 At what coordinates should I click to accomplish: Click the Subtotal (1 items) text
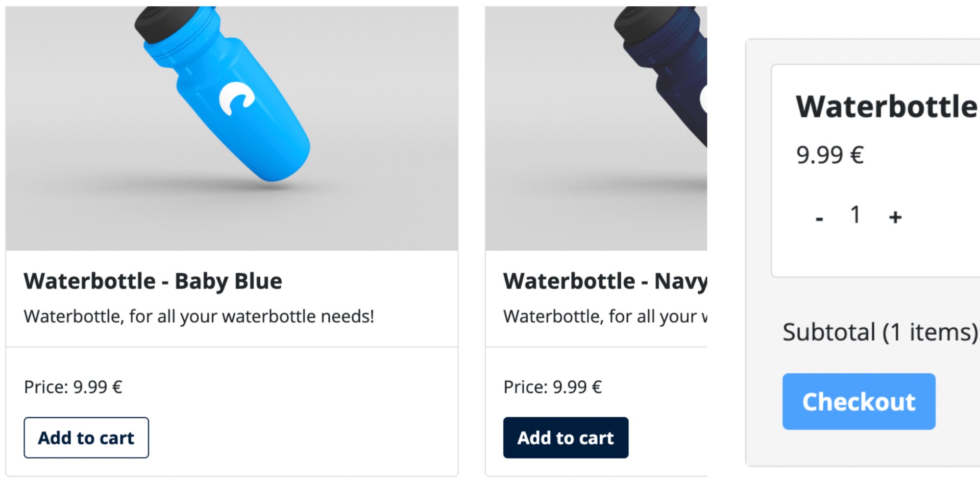pos(880,332)
